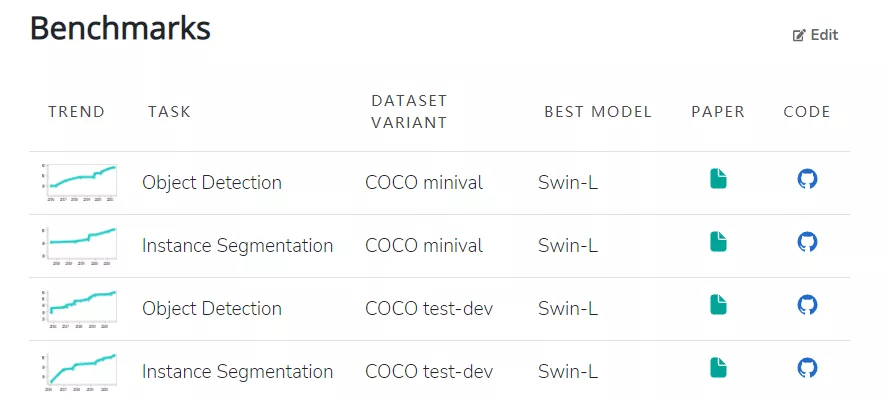Viewport: 890px width, 399px height.
Task: Open GitHub code icon for Object Detection COCO minival
Action: (807, 179)
